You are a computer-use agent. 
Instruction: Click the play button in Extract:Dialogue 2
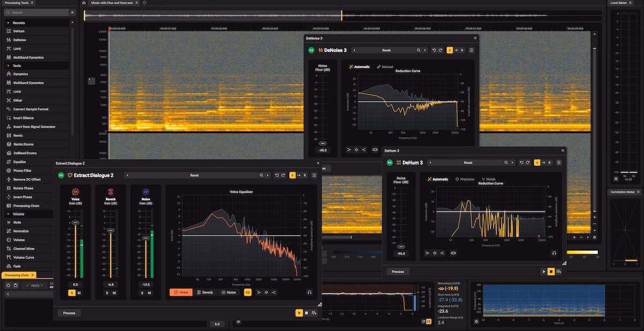pyautogui.click(x=299, y=313)
